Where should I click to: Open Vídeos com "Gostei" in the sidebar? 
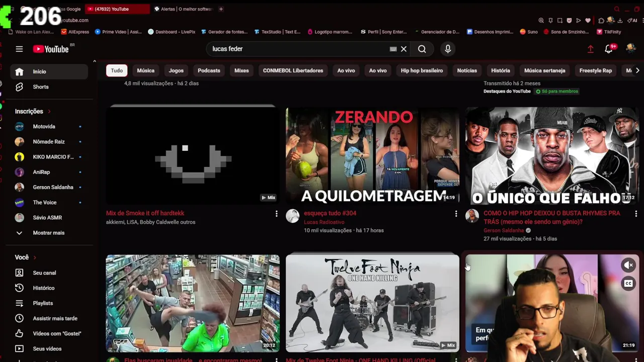(50, 333)
